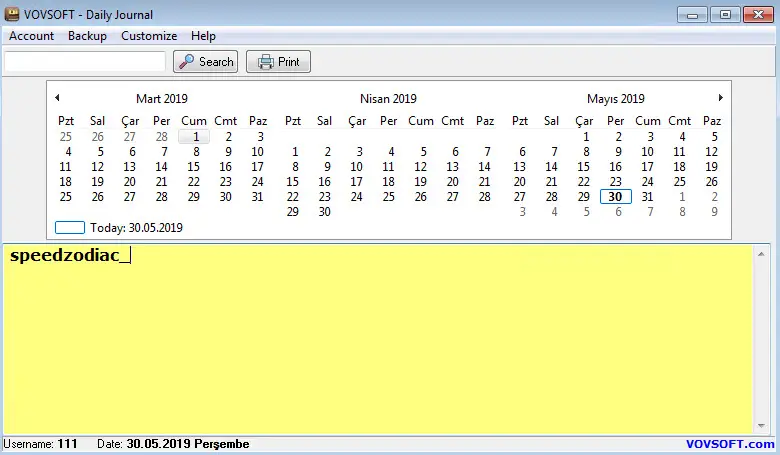Click the printer icon on Print button
This screenshot has height=455, width=780.
(265, 62)
